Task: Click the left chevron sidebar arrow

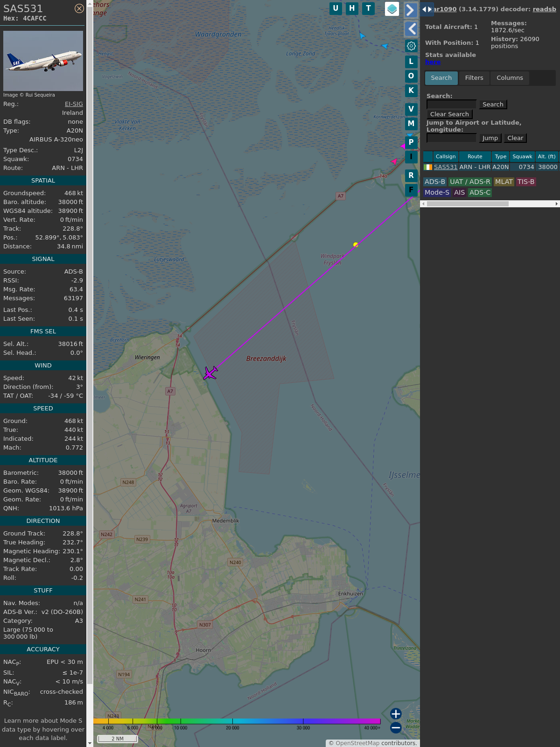Action: pos(411,29)
